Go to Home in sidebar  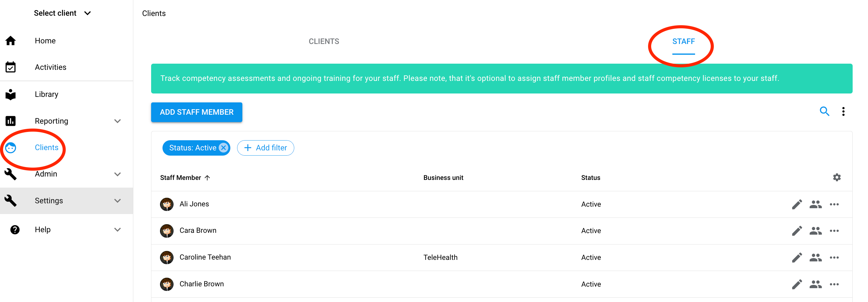click(x=45, y=41)
